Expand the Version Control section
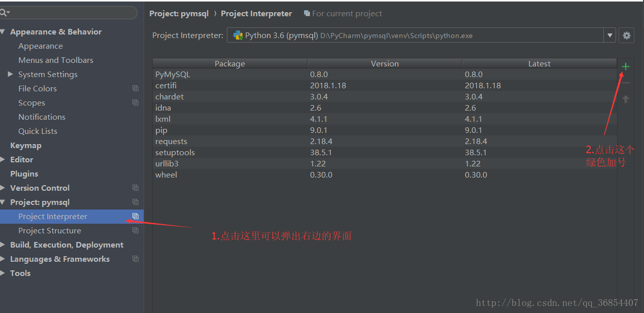This screenshot has height=313, width=644. (x=4, y=188)
